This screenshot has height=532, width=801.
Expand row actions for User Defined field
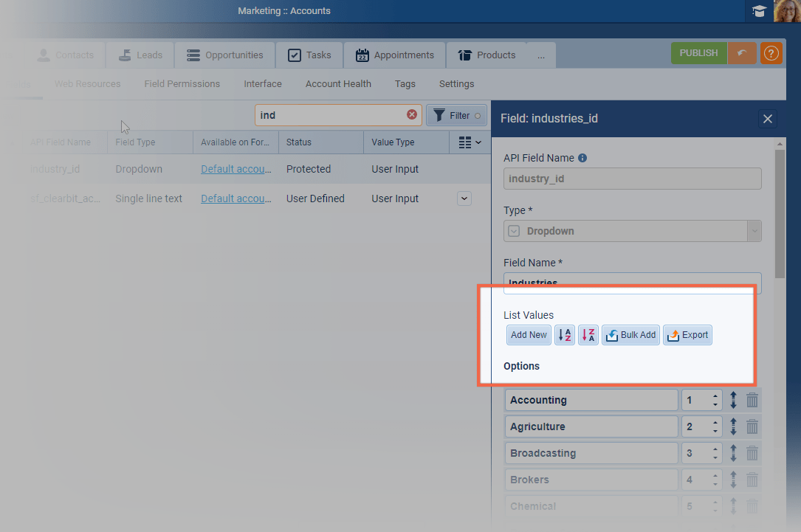[464, 198]
